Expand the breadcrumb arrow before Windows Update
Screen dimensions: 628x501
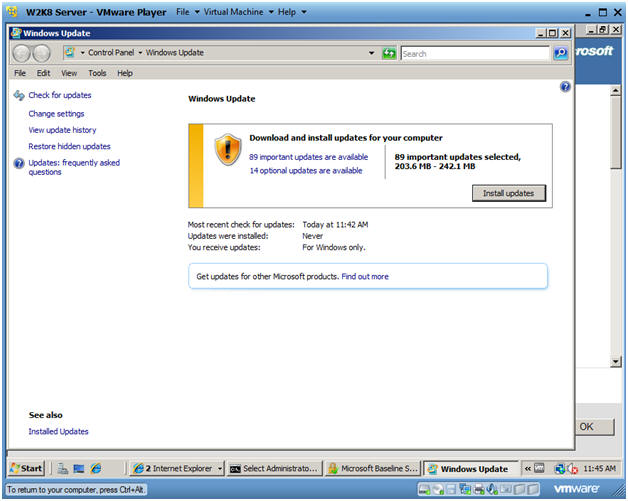[x=140, y=52]
